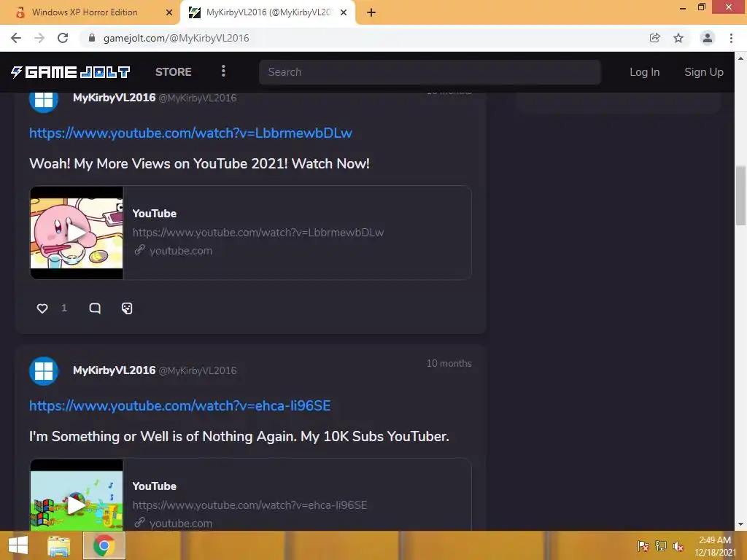This screenshot has width=747, height=560.
Task: Open comments on the More Views post
Action: tap(95, 308)
